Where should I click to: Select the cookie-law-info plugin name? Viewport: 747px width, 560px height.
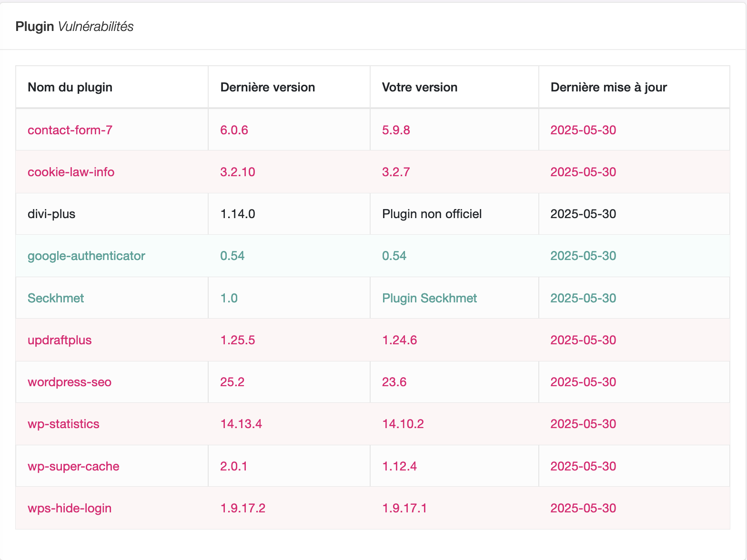(71, 172)
